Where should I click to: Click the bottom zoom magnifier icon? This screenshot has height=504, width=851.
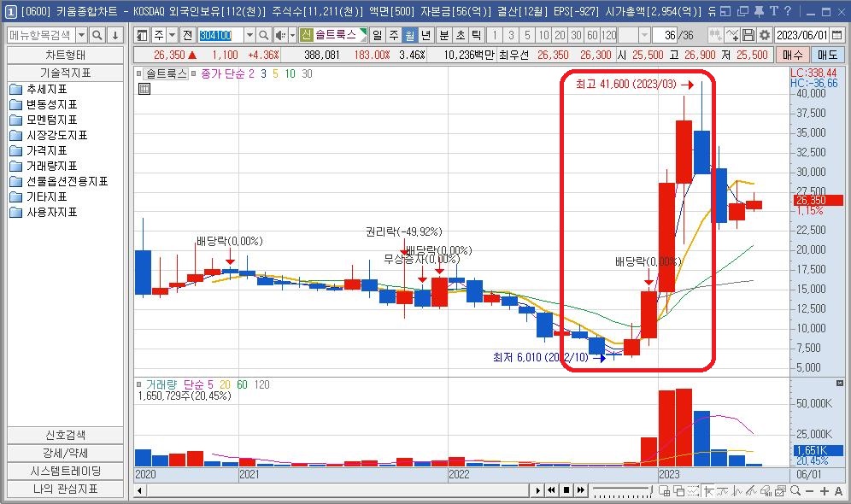click(795, 491)
